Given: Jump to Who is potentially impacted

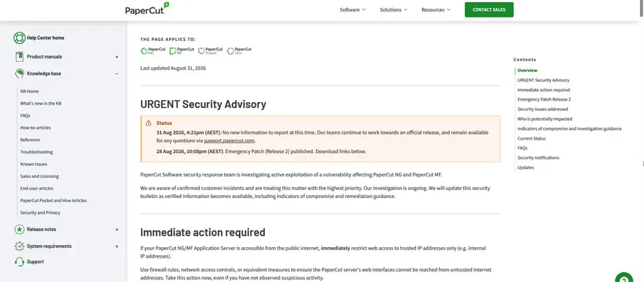Looking at the screenshot, I should [x=545, y=119].
